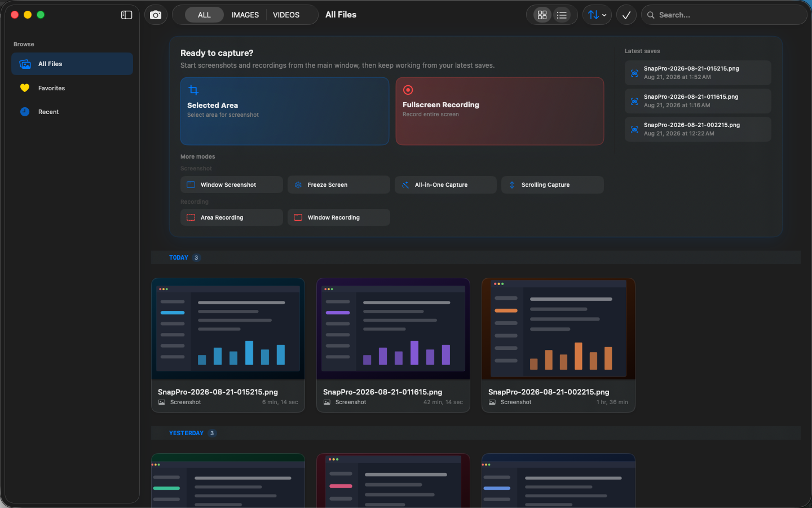Click the Recent clock icon

[25, 112]
